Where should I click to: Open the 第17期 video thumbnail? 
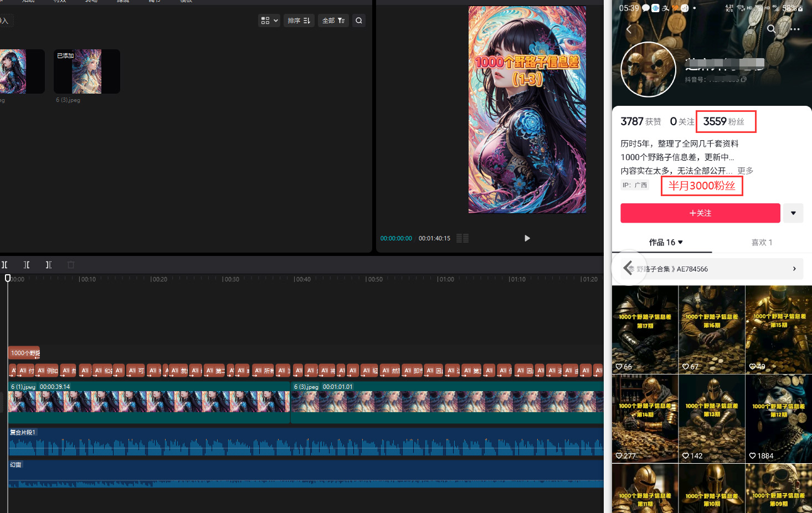point(645,330)
